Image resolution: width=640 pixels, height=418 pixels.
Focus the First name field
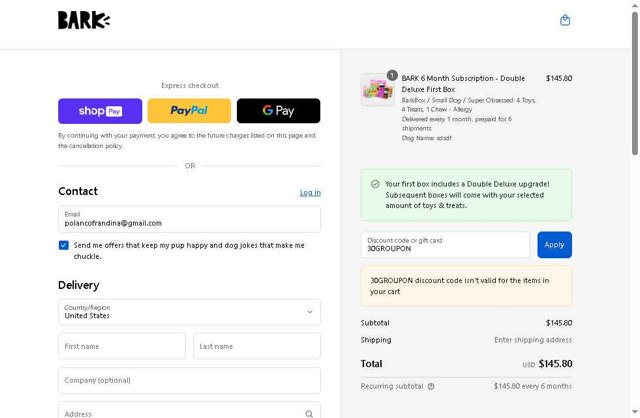coord(122,346)
